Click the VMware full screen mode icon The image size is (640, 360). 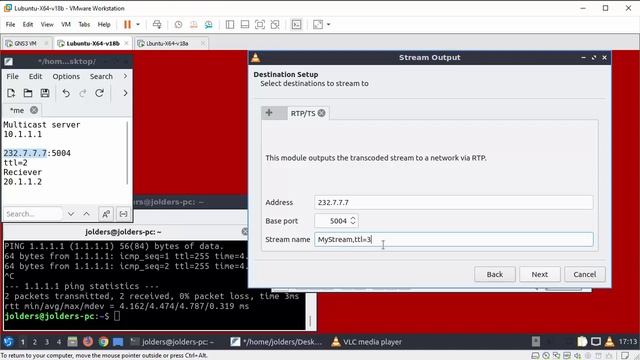click(260, 24)
